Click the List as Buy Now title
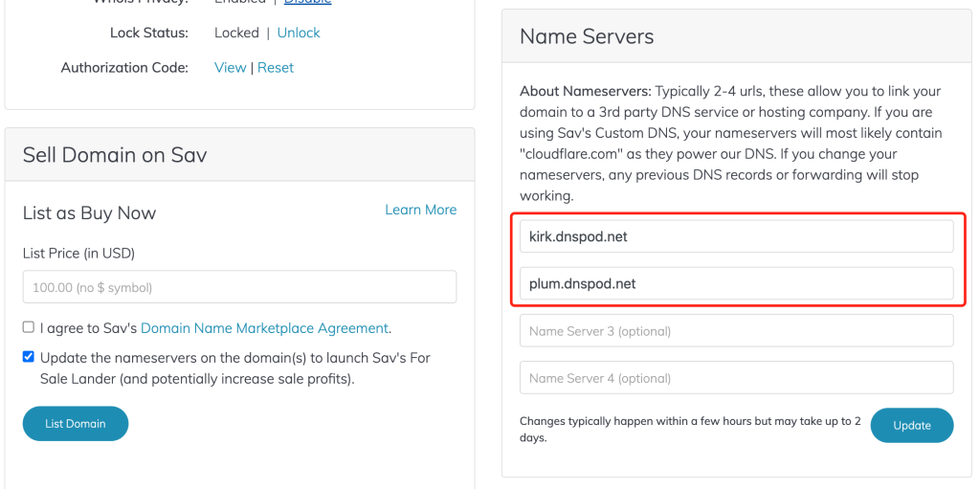Viewport: 980px width, 489px height. (x=89, y=213)
